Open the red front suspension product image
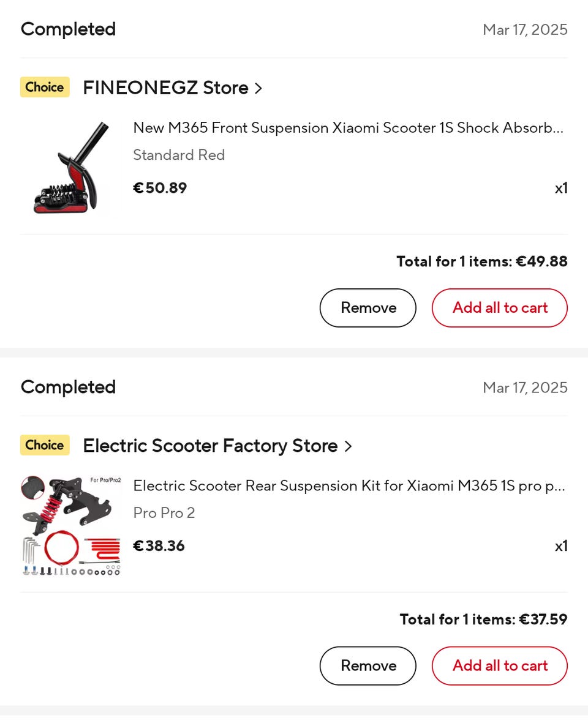Viewport: 588px width, 723px height. click(70, 167)
